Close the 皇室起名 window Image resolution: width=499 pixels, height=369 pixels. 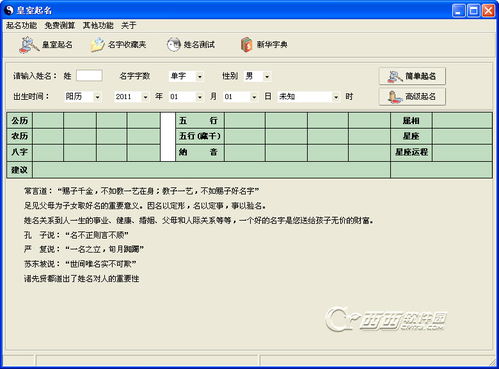click(488, 10)
